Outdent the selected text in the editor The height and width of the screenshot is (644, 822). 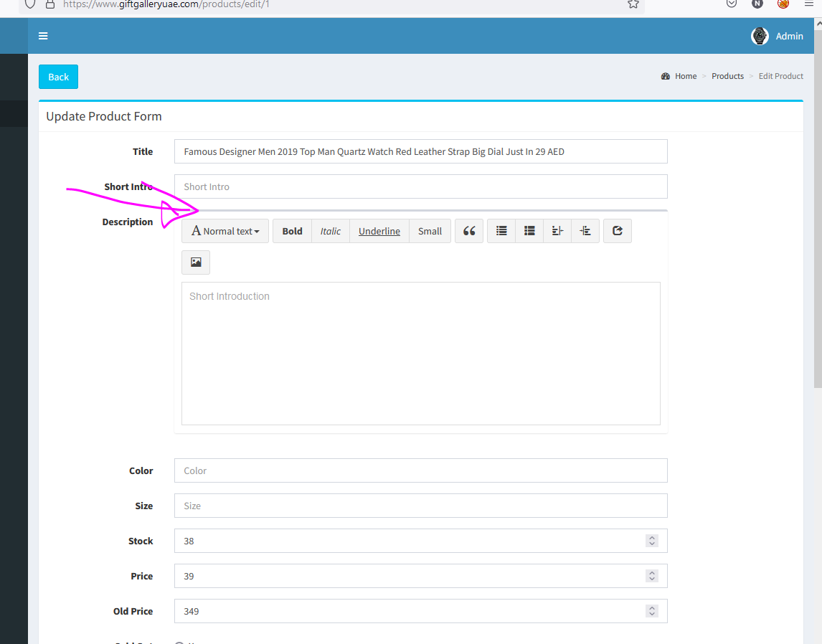click(x=557, y=231)
